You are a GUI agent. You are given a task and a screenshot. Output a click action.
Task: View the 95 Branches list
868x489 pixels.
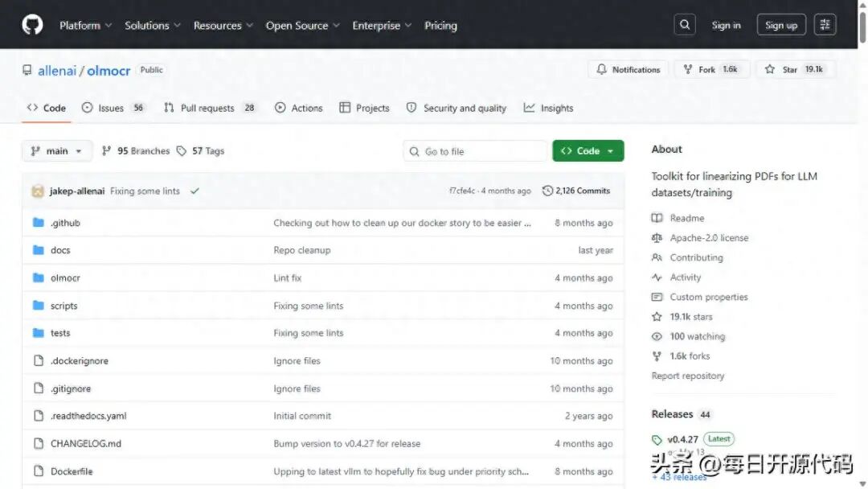click(x=136, y=150)
